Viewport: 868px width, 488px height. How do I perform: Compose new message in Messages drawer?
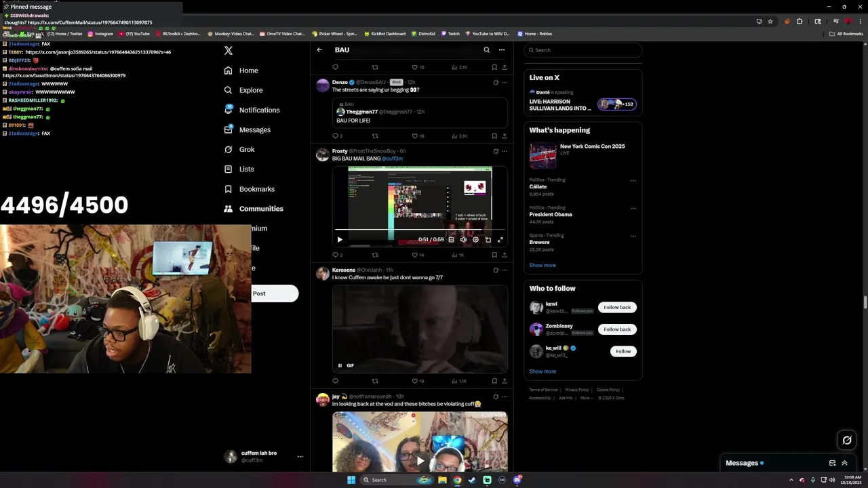click(832, 464)
